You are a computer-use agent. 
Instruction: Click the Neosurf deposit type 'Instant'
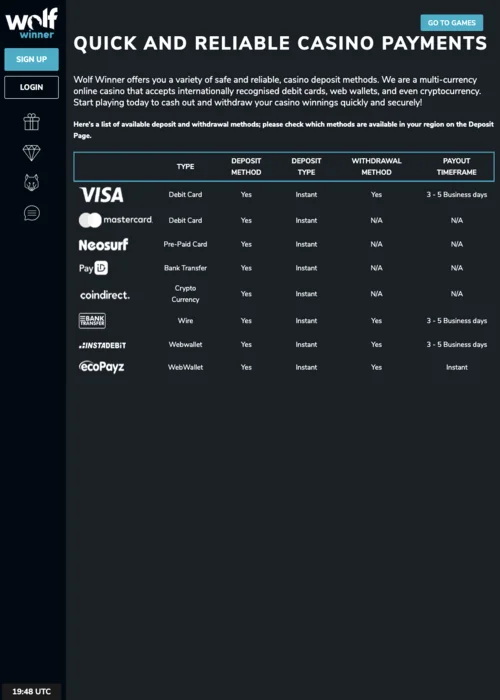click(x=306, y=244)
